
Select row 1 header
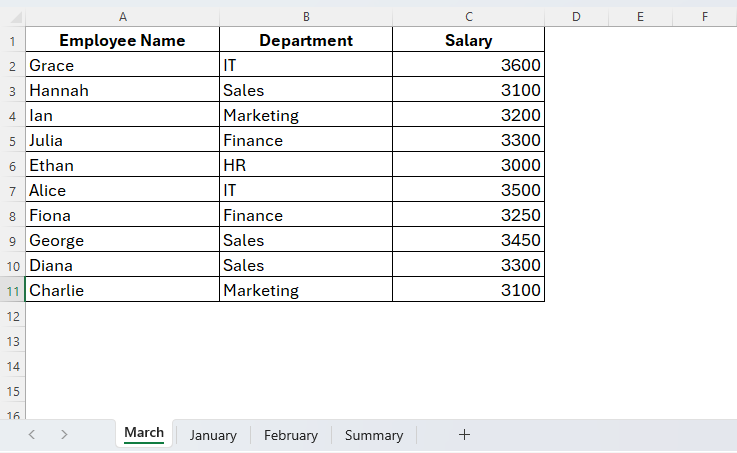[x=13, y=40]
